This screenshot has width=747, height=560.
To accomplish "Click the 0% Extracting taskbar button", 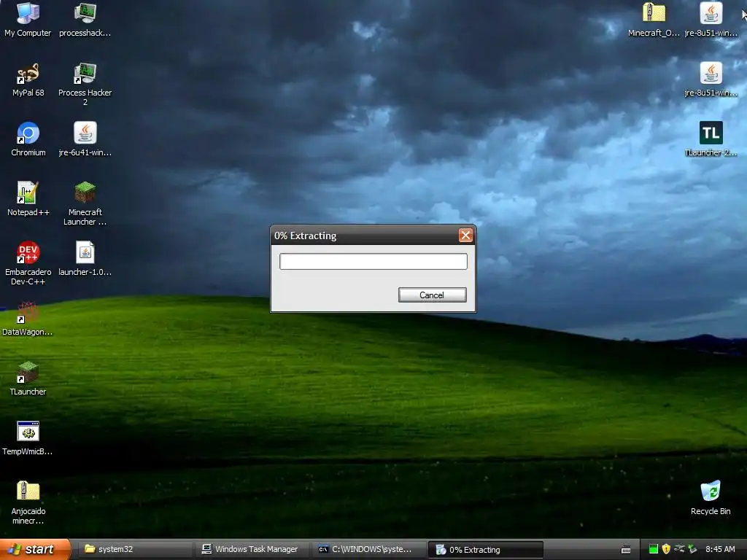I will (x=486, y=550).
